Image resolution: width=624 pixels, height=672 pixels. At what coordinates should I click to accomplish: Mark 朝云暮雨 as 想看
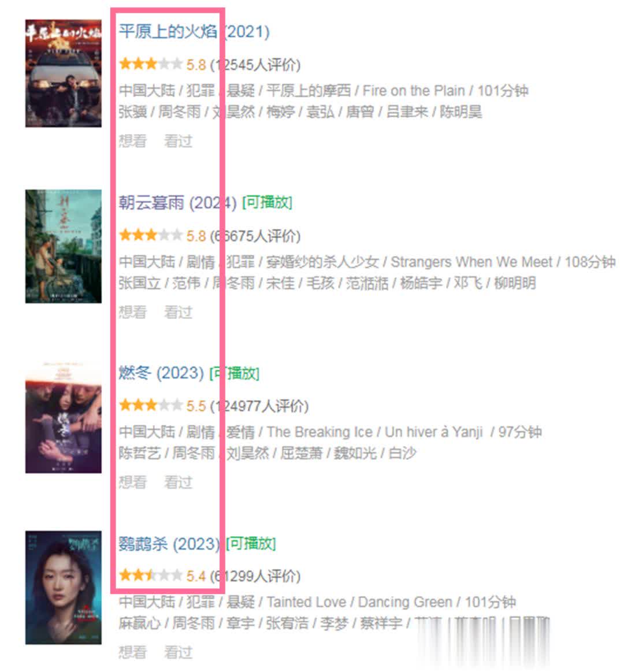click(x=132, y=312)
